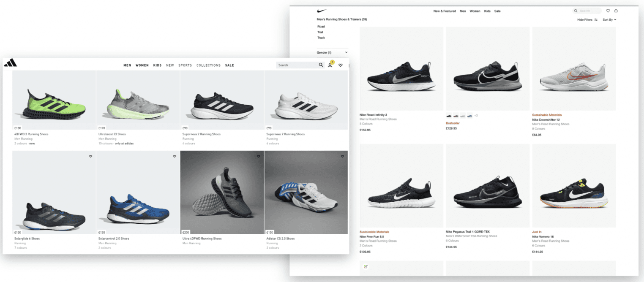Open Nike Vomero 16 product link
This screenshot has width=644, height=282.
coord(543,236)
